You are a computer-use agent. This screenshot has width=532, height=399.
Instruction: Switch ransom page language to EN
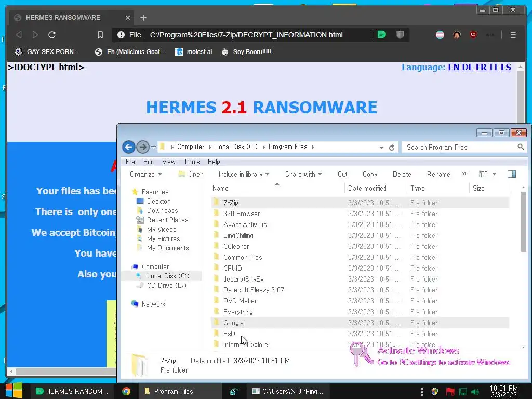454,67
